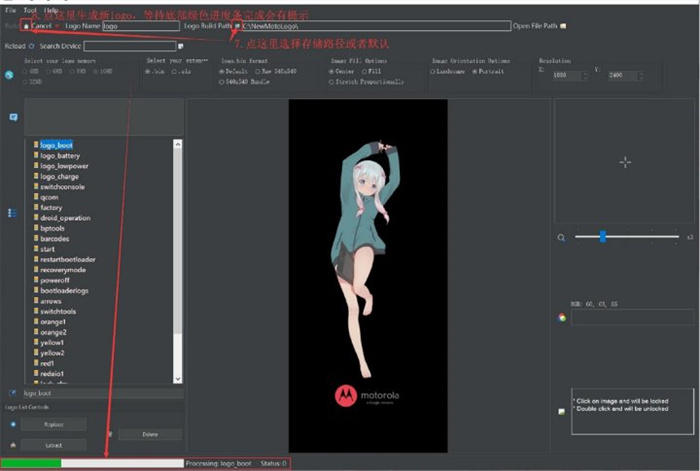Click the zoom slider handle
Image resolution: width=700 pixels, height=471 pixels.
[603, 237]
